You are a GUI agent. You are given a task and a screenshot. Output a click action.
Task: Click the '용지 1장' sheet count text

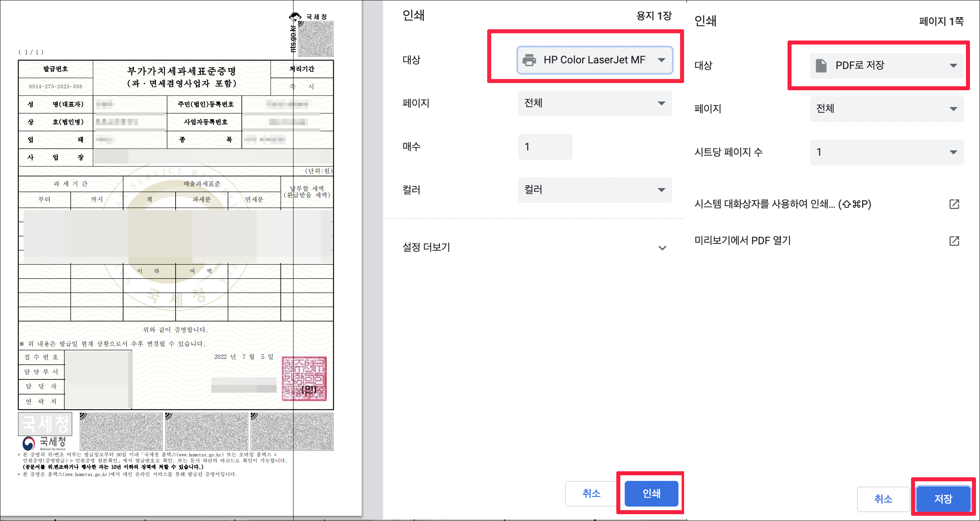[x=654, y=16]
